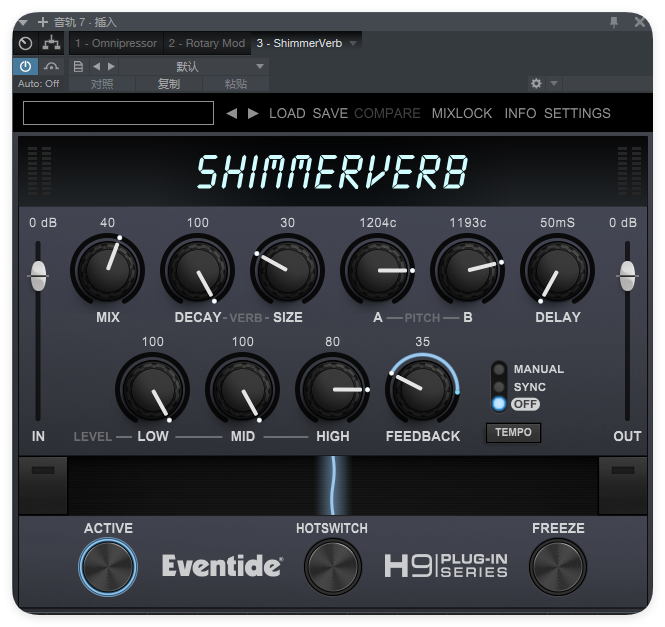Click the 35 feedback value

(422, 341)
